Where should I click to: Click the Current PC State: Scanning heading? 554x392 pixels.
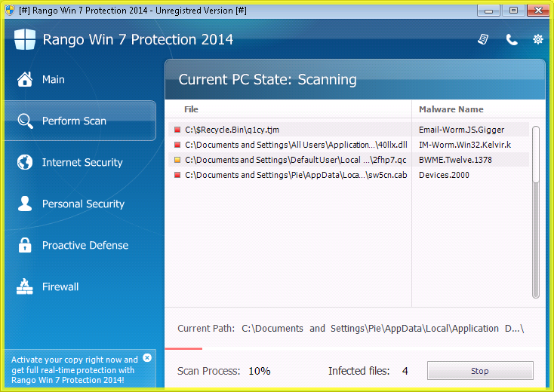coord(267,79)
